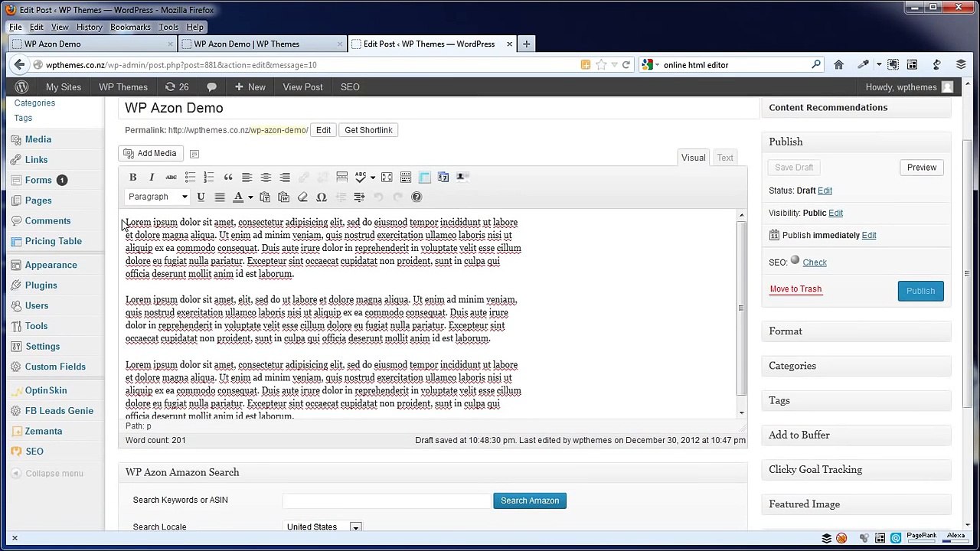The width and height of the screenshot is (980, 551).
Task: Align text left
Action: [x=247, y=177]
